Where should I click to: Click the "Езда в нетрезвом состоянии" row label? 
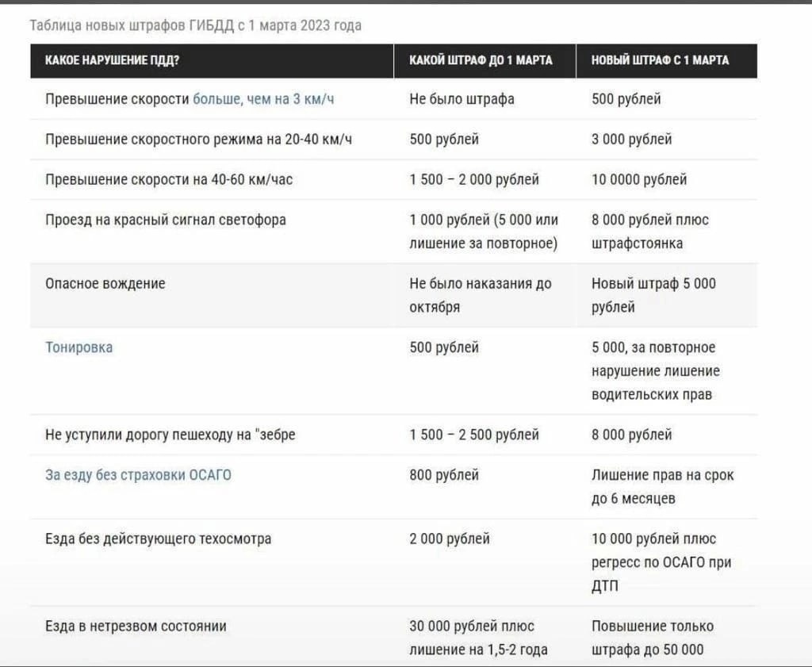136,626
